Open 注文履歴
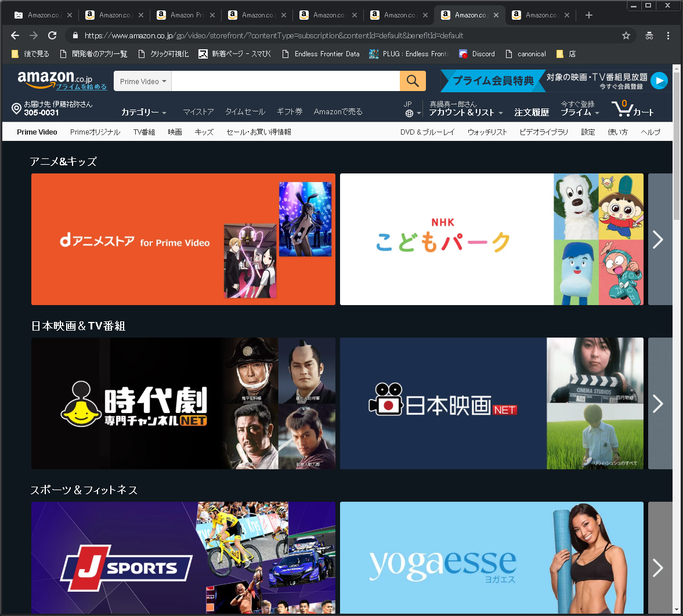Image resolution: width=683 pixels, height=616 pixels. tap(532, 113)
